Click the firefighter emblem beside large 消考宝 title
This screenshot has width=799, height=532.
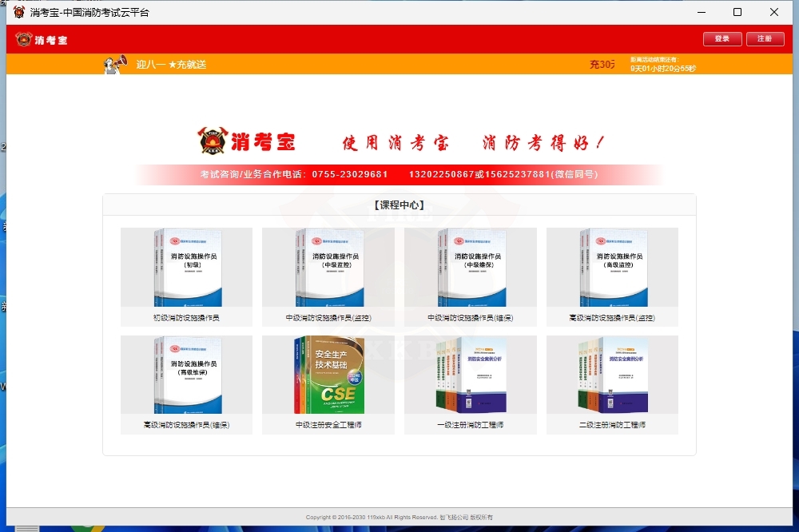coord(212,142)
